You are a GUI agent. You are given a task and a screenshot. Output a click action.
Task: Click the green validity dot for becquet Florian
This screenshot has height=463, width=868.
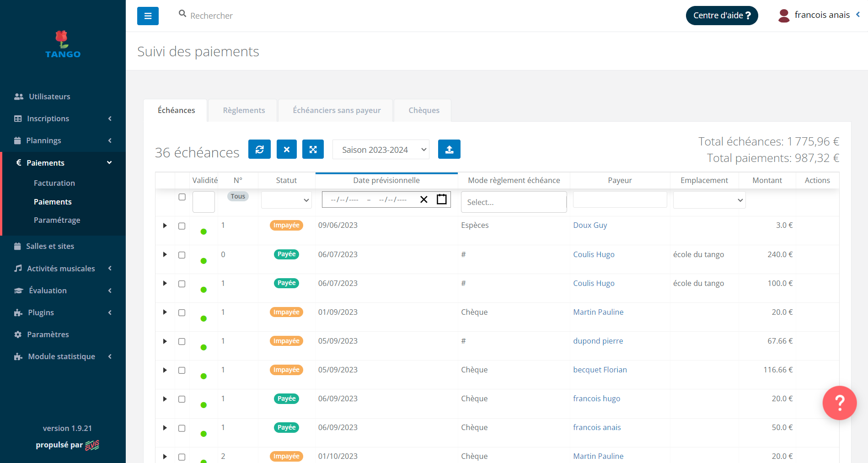[x=204, y=376]
